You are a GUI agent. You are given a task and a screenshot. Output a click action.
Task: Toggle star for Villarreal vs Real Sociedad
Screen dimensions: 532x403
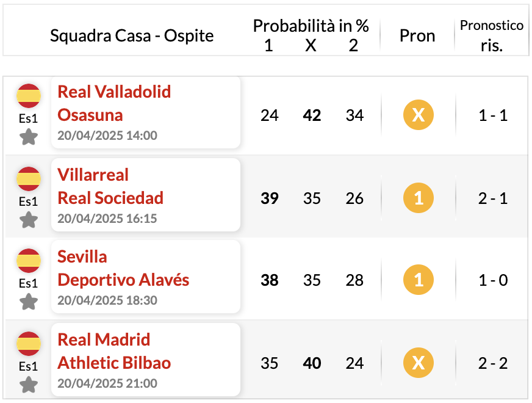[x=29, y=220]
